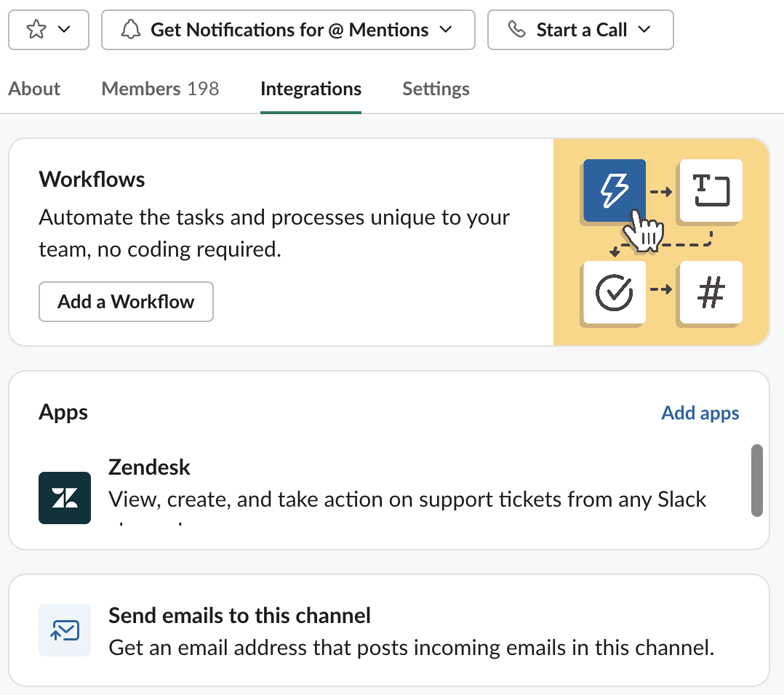Go to the Settings tab
Screen dimensions: 784x695
[x=436, y=89]
